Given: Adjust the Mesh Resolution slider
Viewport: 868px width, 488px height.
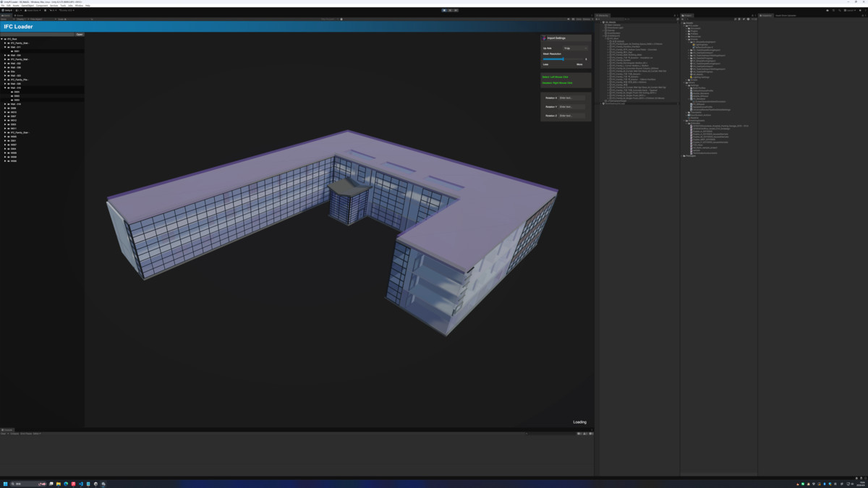Looking at the screenshot, I should coord(563,59).
